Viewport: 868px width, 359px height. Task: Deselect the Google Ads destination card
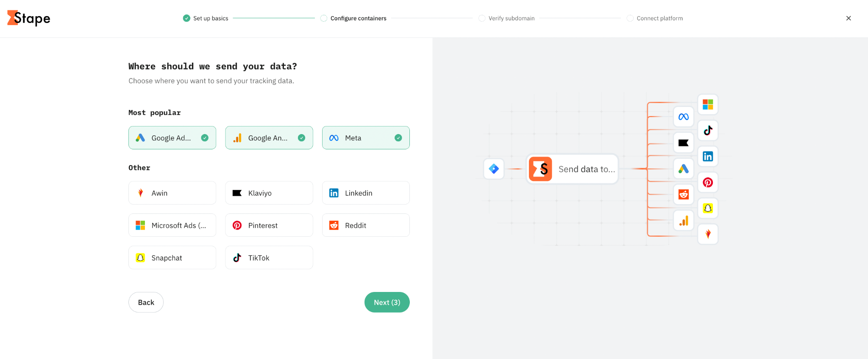point(172,138)
